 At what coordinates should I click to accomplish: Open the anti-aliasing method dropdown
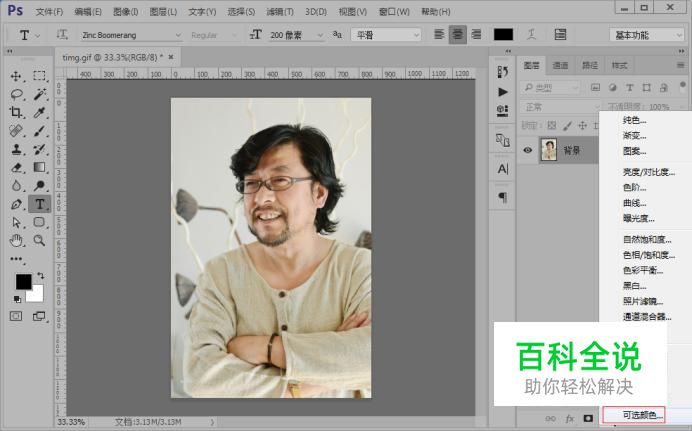pyautogui.click(x=386, y=35)
